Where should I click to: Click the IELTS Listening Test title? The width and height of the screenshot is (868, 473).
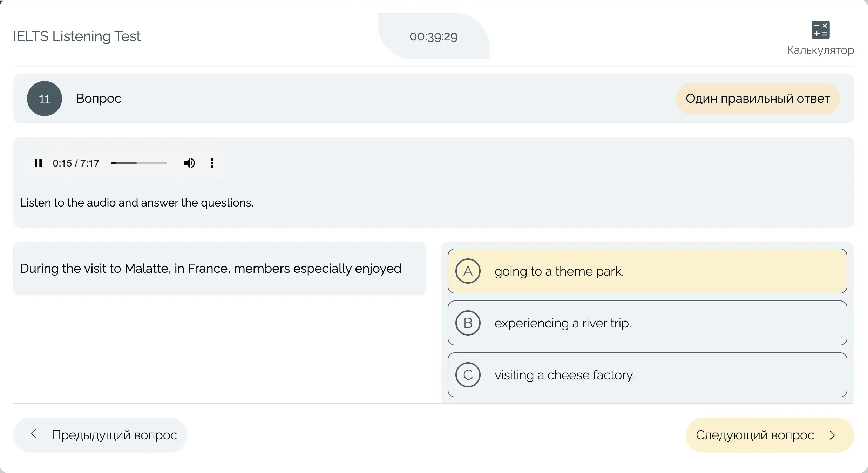coord(77,36)
